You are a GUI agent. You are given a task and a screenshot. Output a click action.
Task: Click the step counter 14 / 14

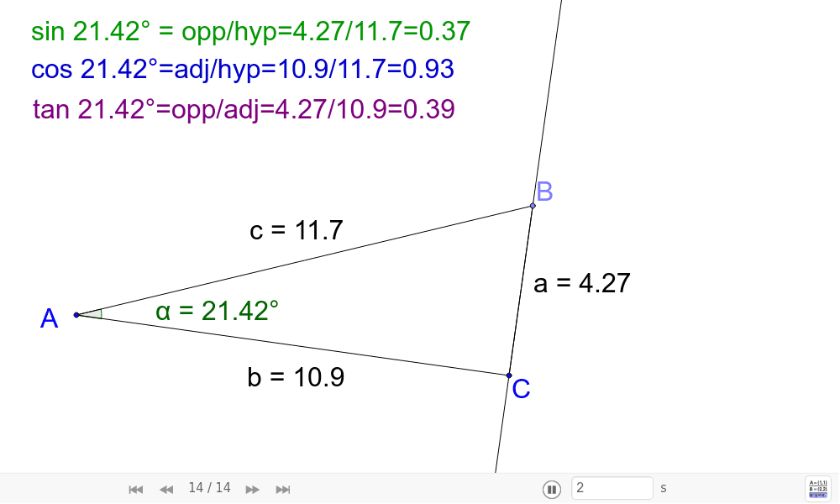(x=209, y=488)
